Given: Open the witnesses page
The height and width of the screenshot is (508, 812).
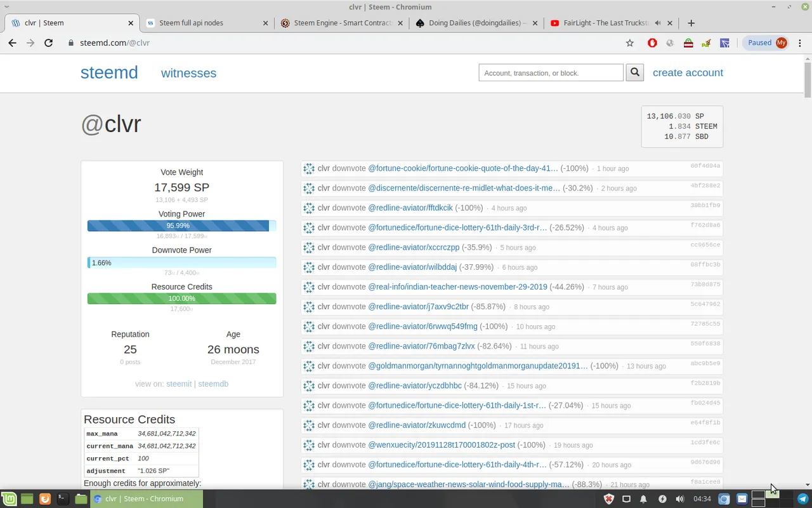Looking at the screenshot, I should click(188, 73).
